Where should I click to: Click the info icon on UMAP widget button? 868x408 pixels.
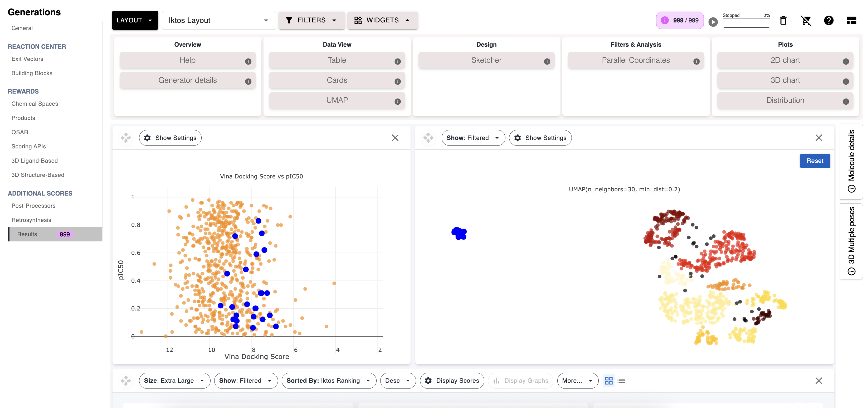[398, 101]
